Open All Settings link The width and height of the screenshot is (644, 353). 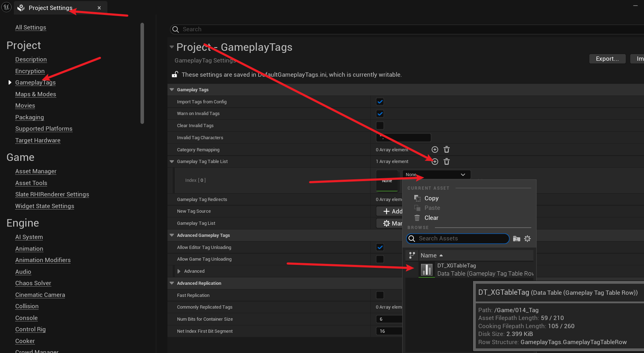[31, 27]
